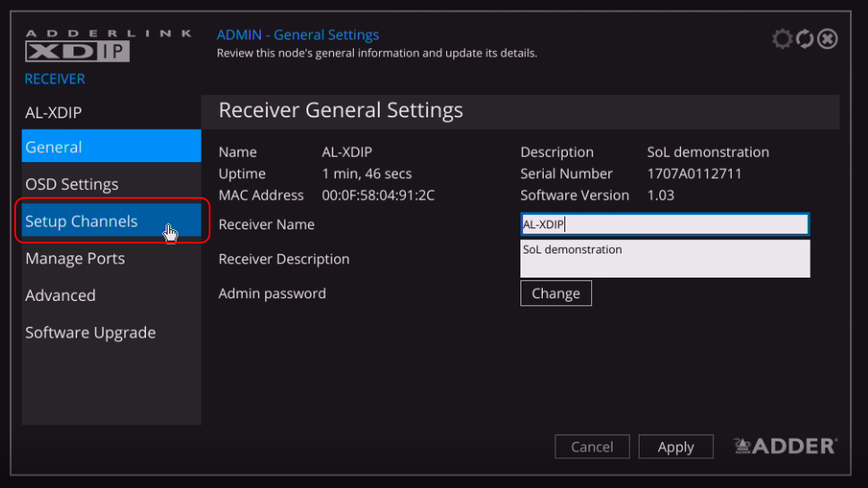Click the Receiver General Settings header
The width and height of the screenshot is (868, 488).
tap(340, 111)
